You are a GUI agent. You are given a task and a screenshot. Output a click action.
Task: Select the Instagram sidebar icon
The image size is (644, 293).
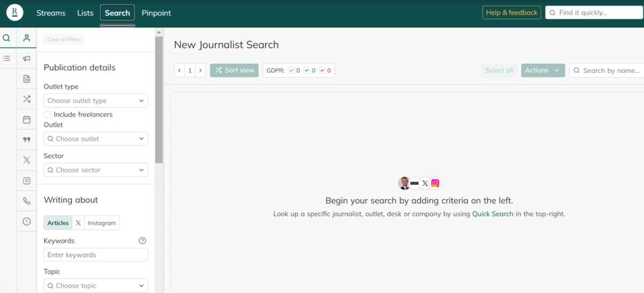[26, 181]
